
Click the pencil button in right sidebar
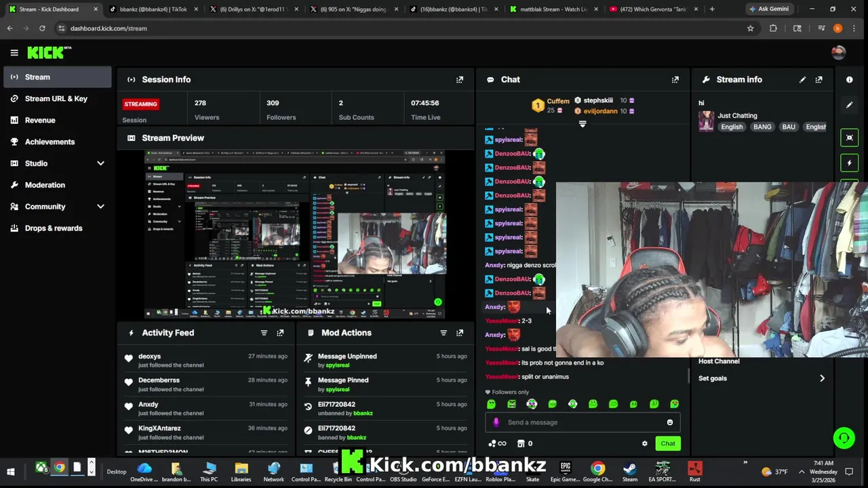tap(850, 105)
